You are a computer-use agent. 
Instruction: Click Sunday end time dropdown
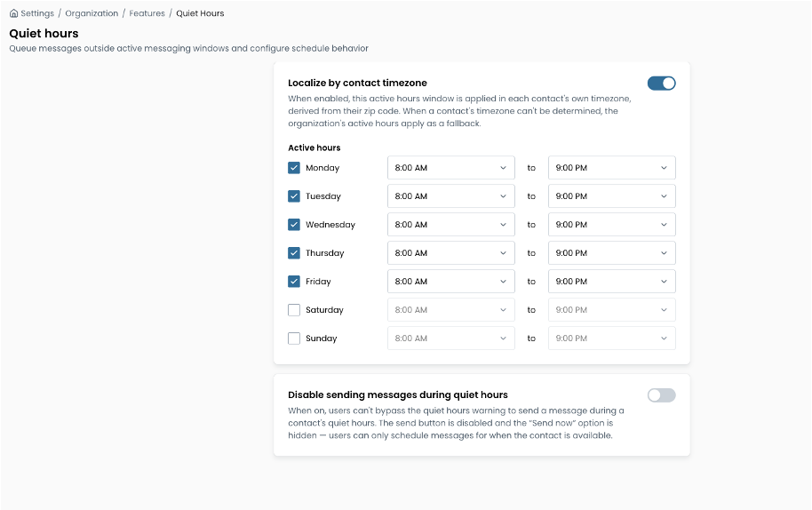point(611,339)
